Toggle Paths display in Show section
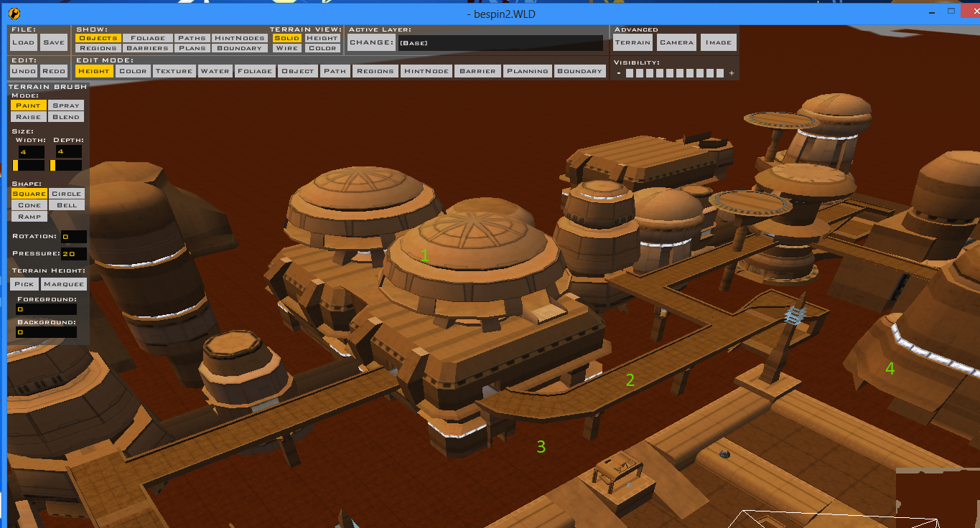 click(192, 38)
